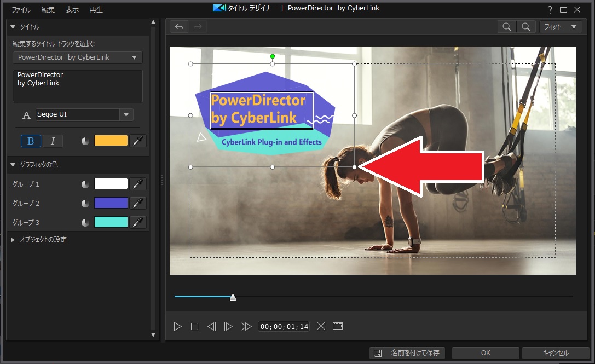Select the CyberLink Plug-in and Effects text
This screenshot has width=595, height=364.
271,142
